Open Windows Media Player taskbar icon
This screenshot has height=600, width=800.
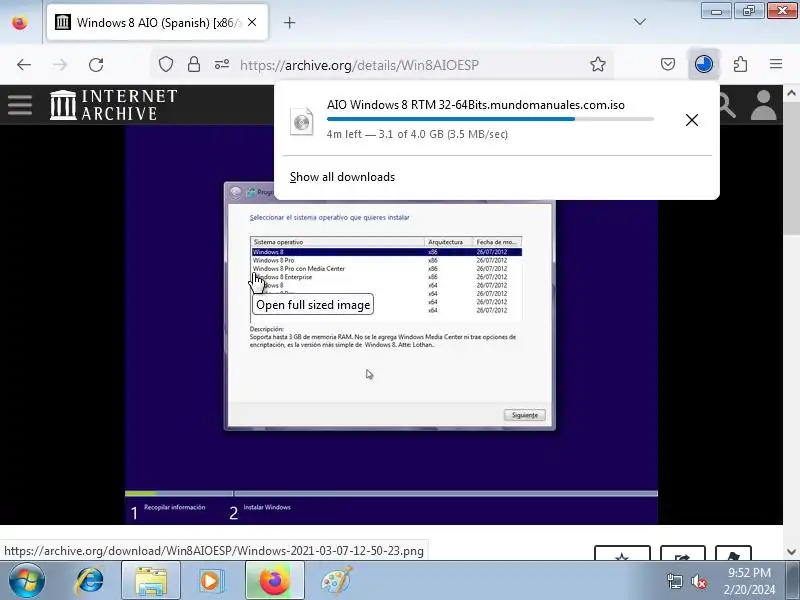(x=211, y=581)
